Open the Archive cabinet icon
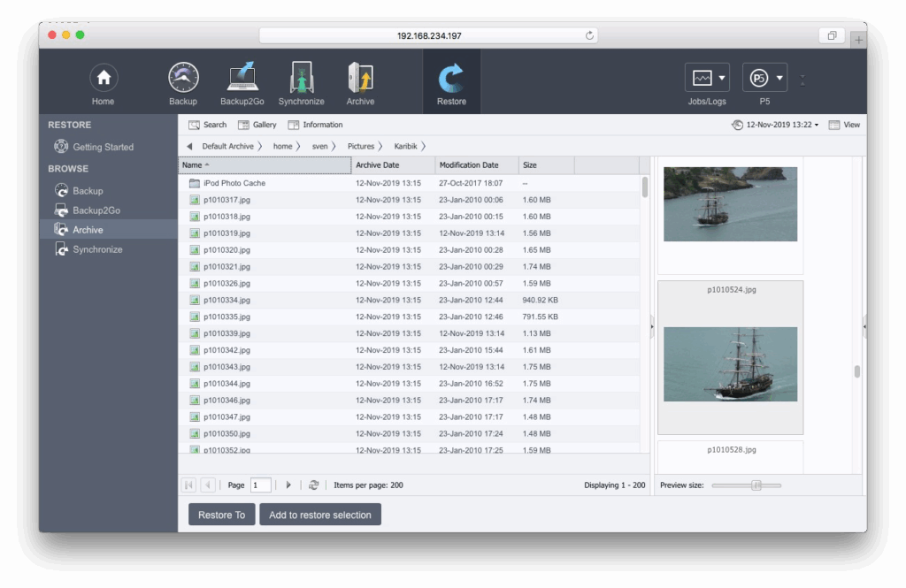This screenshot has width=906, height=588. [360, 79]
